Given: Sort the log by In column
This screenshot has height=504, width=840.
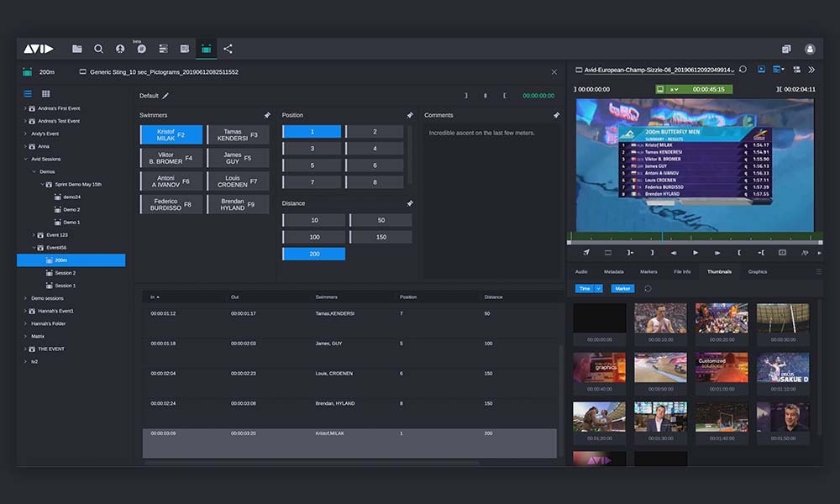Looking at the screenshot, I should pos(155,297).
